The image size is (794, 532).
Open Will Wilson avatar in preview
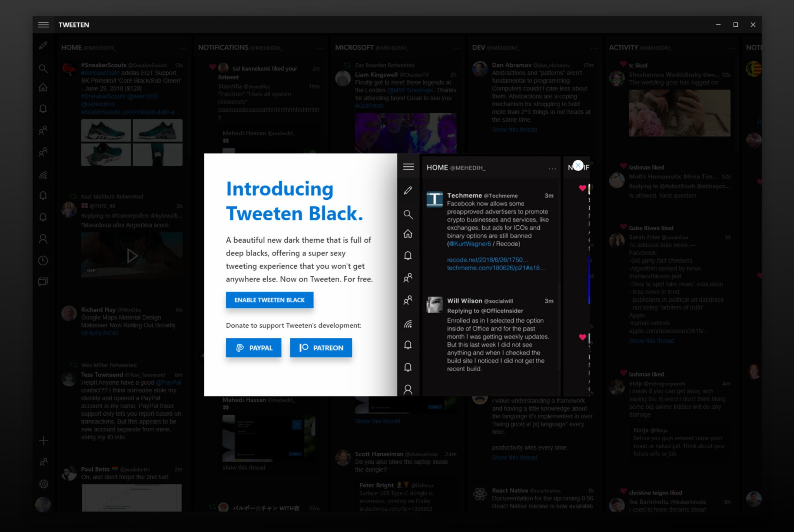435,305
